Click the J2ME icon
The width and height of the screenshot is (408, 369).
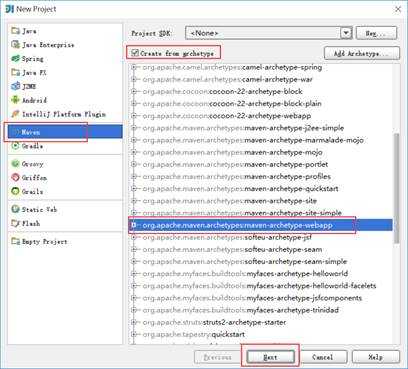(x=15, y=86)
